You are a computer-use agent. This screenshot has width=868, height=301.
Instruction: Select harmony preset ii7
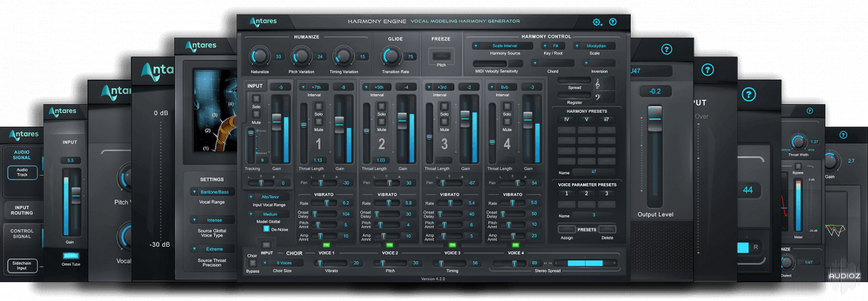[607, 118]
